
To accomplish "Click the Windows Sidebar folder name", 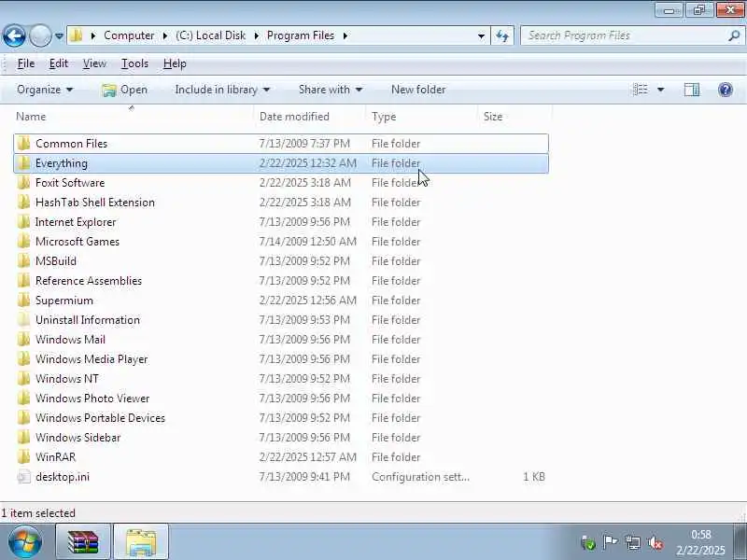I will click(78, 437).
